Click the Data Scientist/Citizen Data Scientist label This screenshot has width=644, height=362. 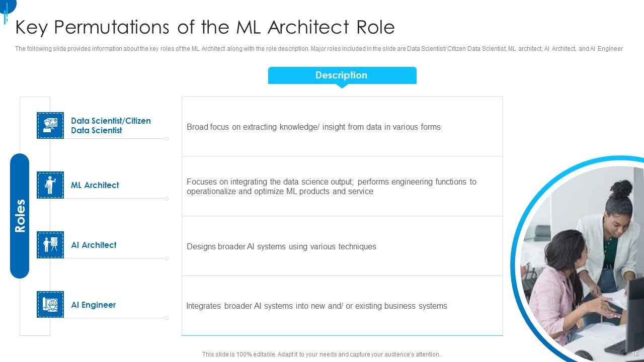(x=111, y=126)
